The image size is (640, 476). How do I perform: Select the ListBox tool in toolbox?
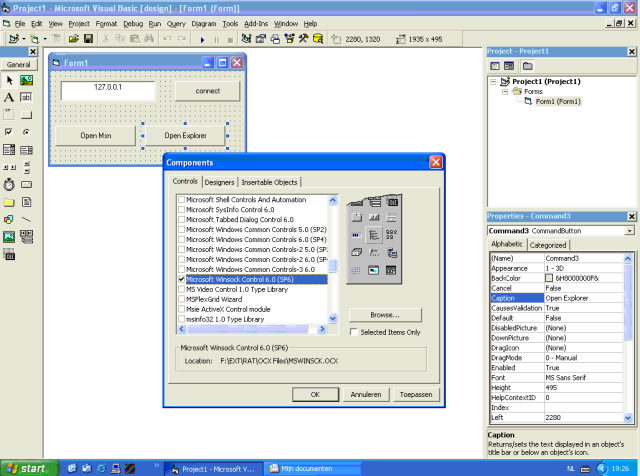click(27, 150)
